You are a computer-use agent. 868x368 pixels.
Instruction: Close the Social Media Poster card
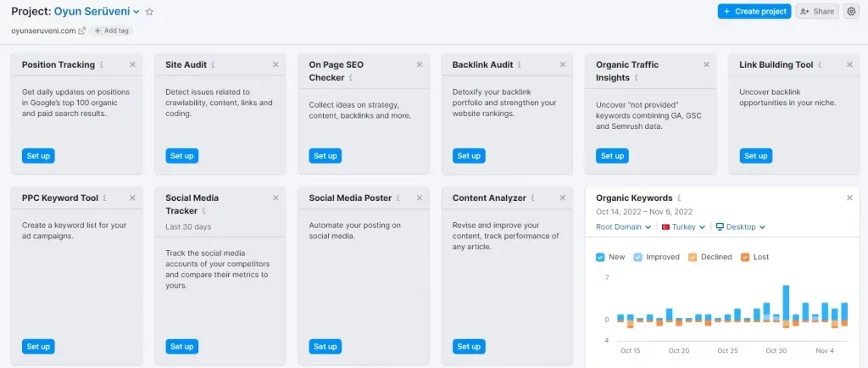tap(420, 198)
